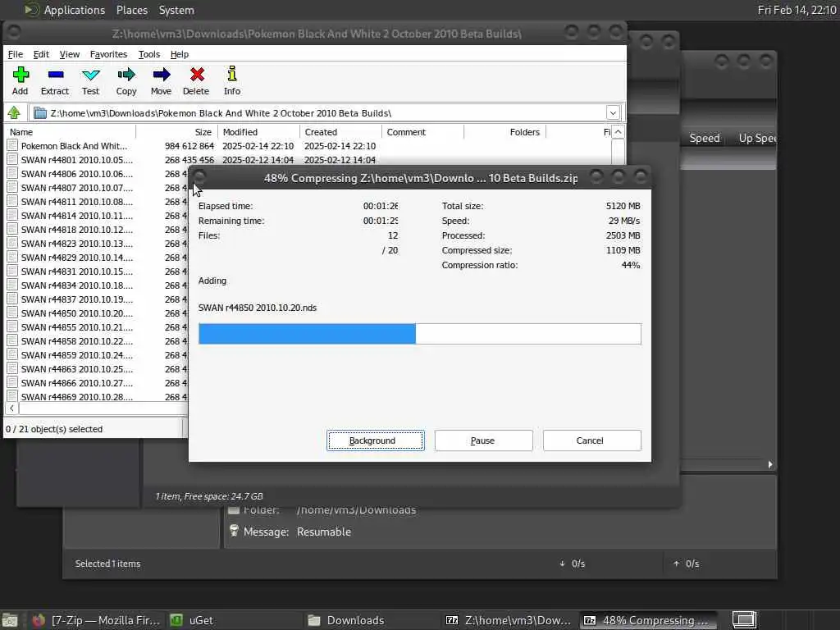Image resolution: width=840 pixels, height=630 pixels.
Task: Open the Favorites menu
Action: (109, 54)
